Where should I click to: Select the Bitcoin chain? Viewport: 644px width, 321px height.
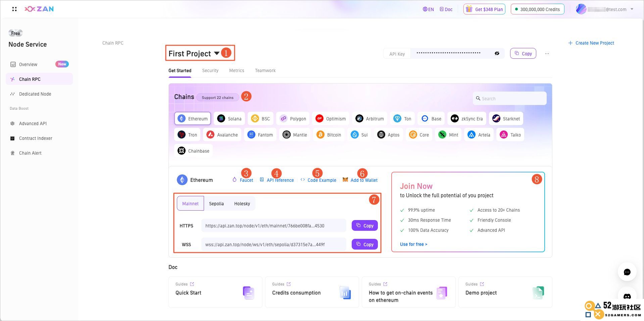tap(329, 135)
